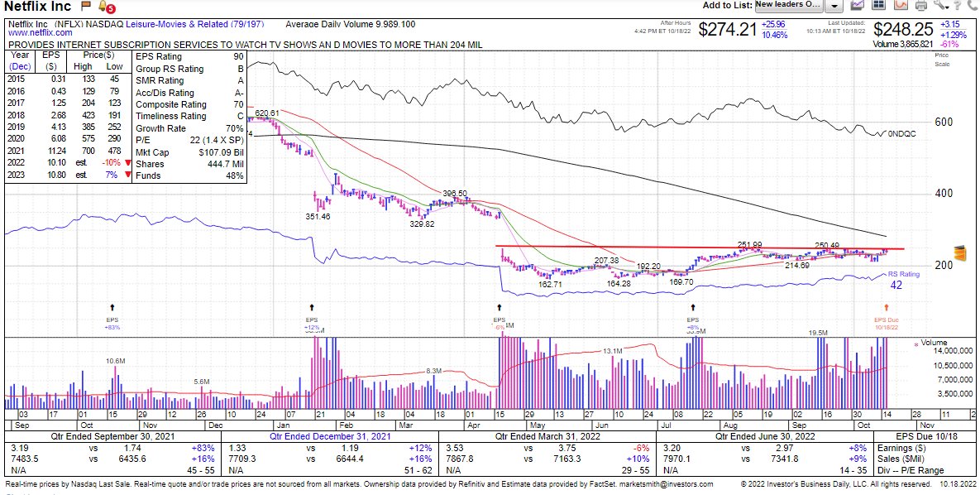Screen dimensions: 980x495
Task: Click the Mkt Cap $107.09 Bil row
Action: tap(189, 152)
